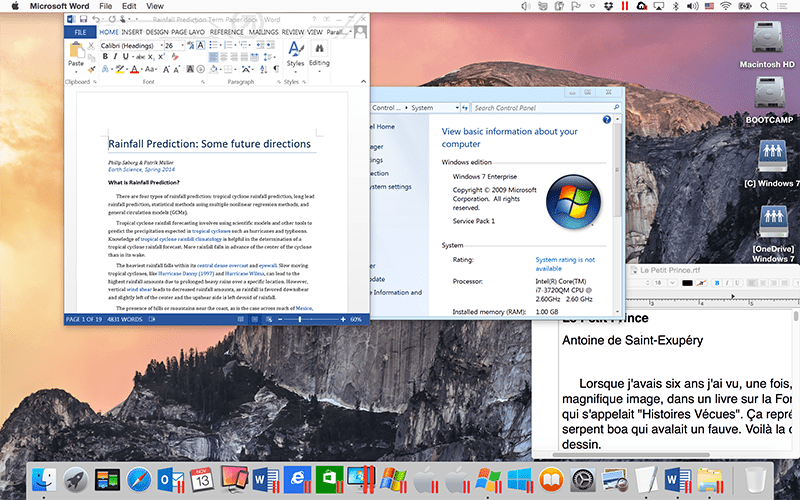The image size is (800, 500).
Task: Click the black text color swatch in Le Petit Prince window
Action: coord(687,283)
